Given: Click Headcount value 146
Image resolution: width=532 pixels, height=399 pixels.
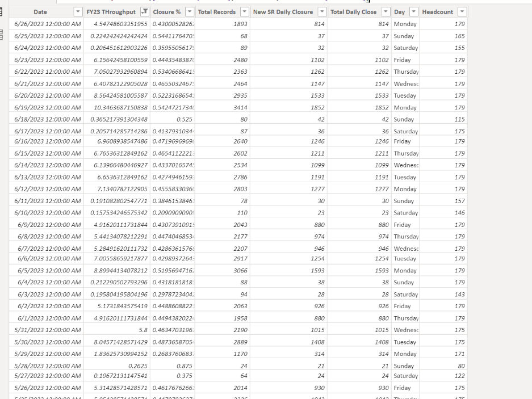Looking at the screenshot, I should pyautogui.click(x=460, y=213).
